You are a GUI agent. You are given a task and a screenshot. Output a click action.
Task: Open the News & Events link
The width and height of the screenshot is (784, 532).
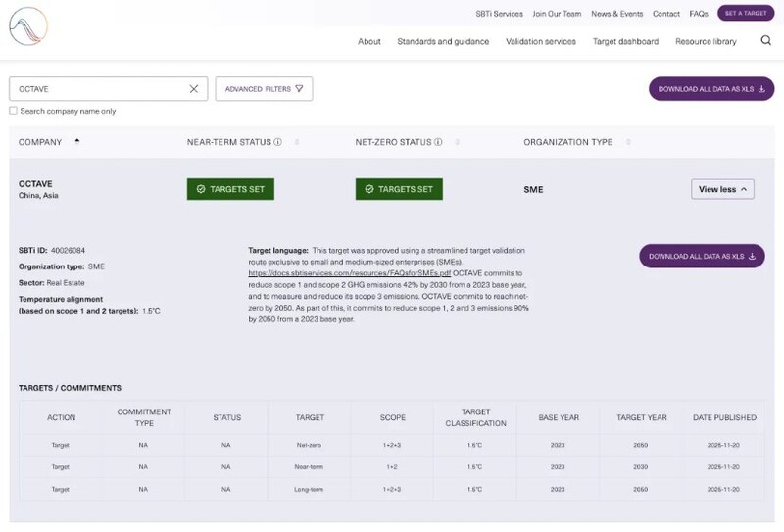616,14
